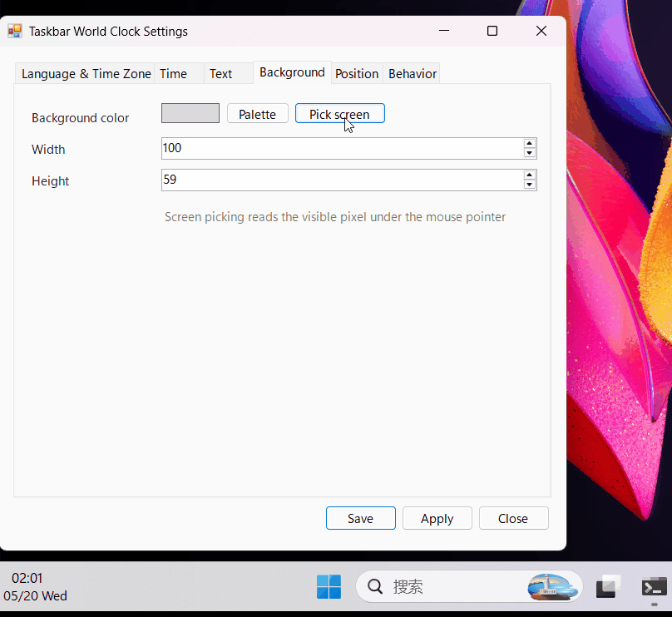672x617 pixels.
Task: Decrease Width with the down arrow
Action: tap(530, 153)
